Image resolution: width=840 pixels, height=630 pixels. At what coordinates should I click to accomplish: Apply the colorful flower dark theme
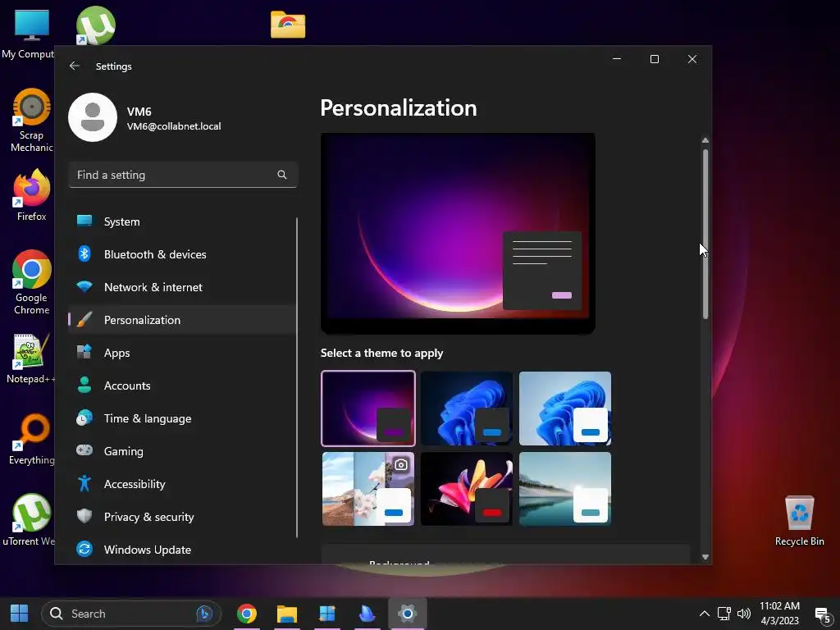pos(467,489)
